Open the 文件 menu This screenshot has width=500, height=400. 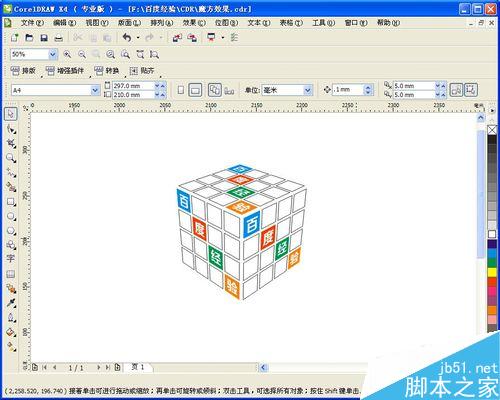click(x=32, y=23)
